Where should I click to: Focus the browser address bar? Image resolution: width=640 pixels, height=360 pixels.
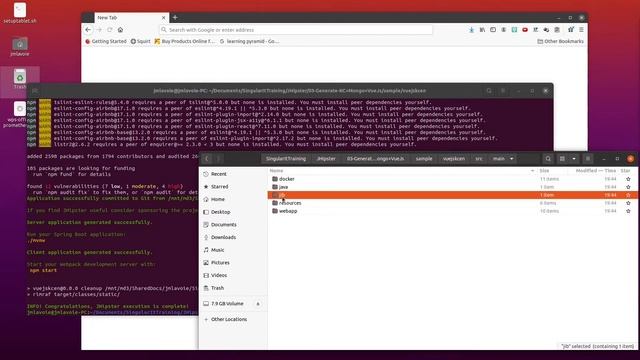point(296,30)
